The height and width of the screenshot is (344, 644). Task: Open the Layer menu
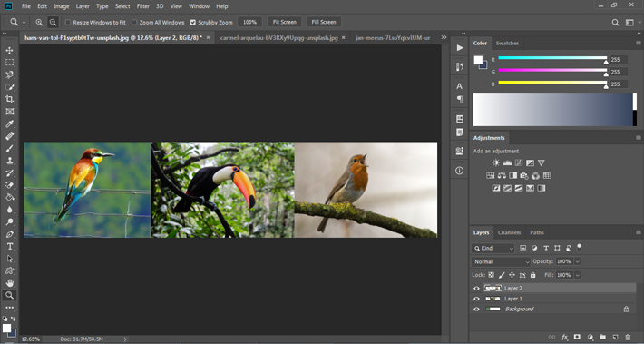[83, 6]
